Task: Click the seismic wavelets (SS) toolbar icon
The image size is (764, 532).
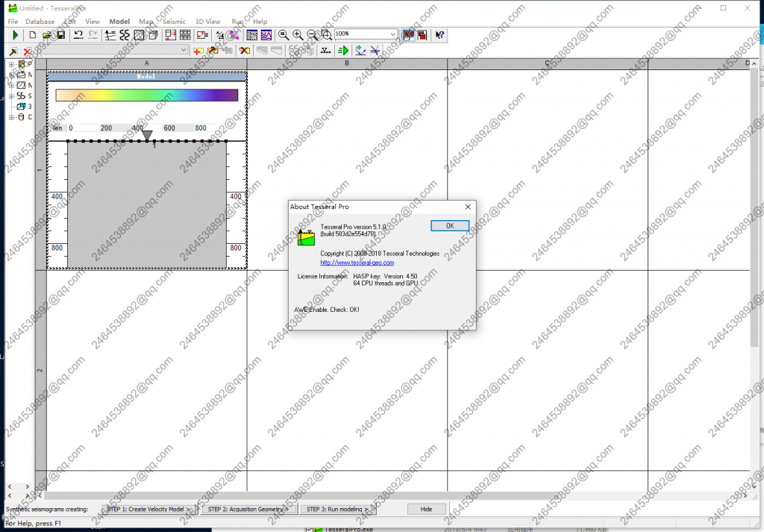Action: pos(125,35)
